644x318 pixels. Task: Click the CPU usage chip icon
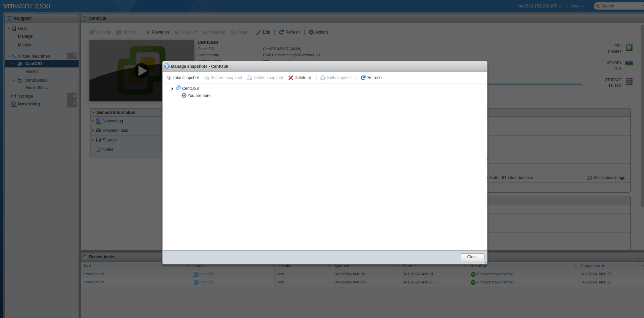pyautogui.click(x=629, y=48)
